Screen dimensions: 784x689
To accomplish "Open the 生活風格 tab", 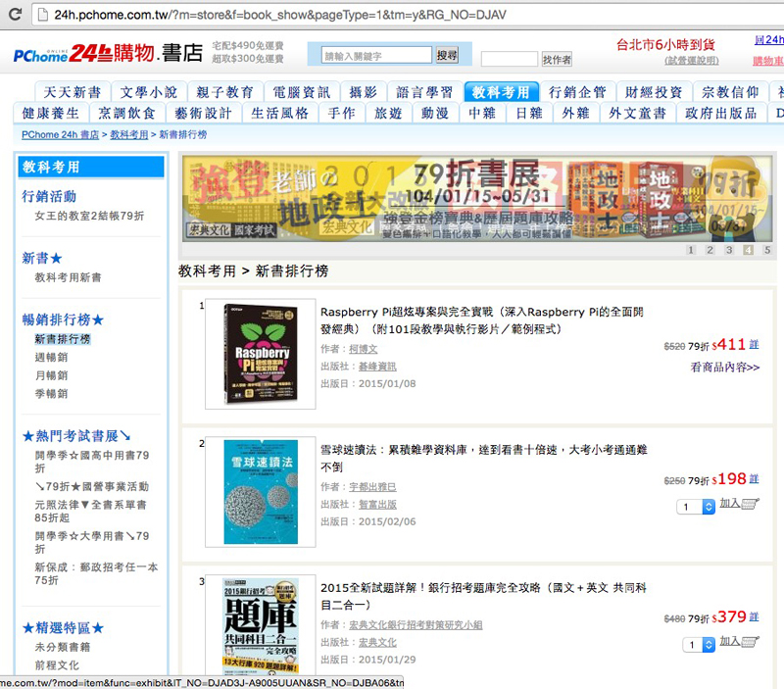I will [280, 113].
